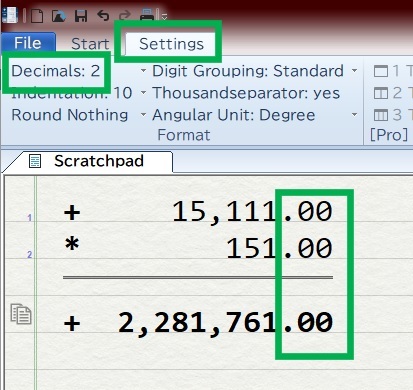This screenshot has height=390, width=413.
Task: Click the 151.00 entry on line 2
Action: 279,249
